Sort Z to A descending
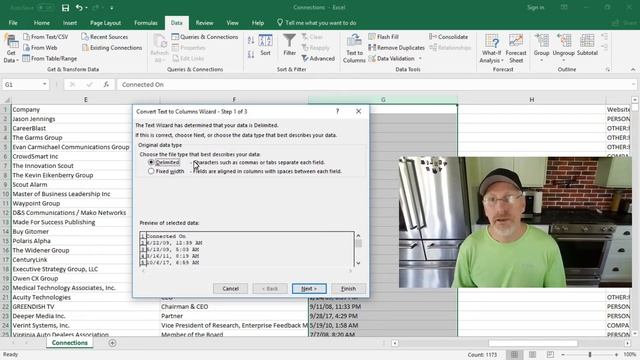 pos(251,55)
